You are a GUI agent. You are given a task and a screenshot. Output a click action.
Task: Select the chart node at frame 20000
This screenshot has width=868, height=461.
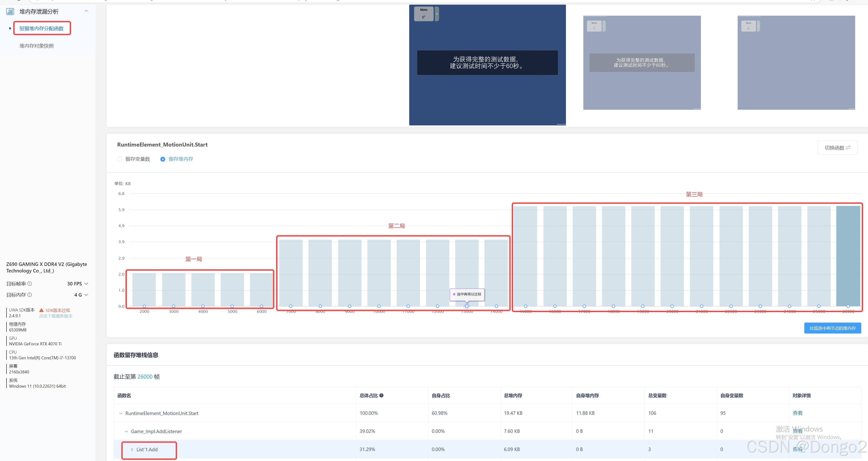[672, 306]
